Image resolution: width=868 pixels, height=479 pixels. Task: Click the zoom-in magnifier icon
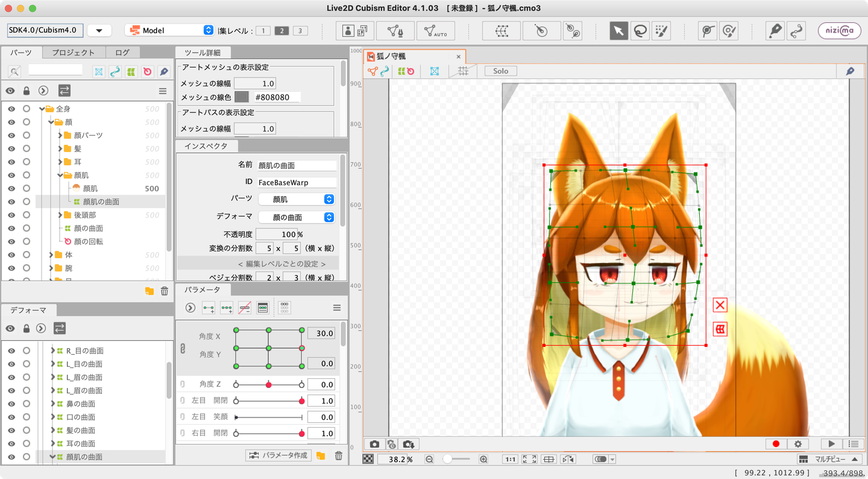(x=483, y=460)
